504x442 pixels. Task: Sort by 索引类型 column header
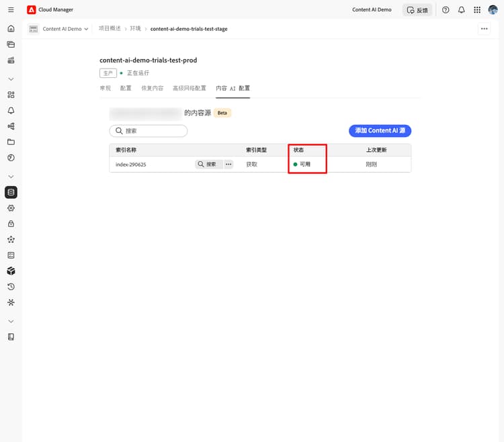tap(256, 150)
